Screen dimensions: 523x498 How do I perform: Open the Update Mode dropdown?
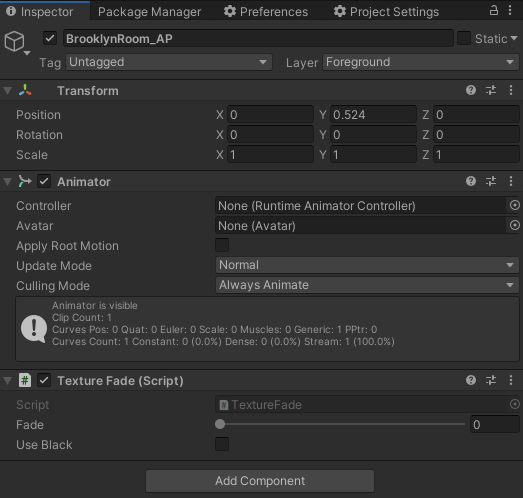pyautogui.click(x=367, y=265)
